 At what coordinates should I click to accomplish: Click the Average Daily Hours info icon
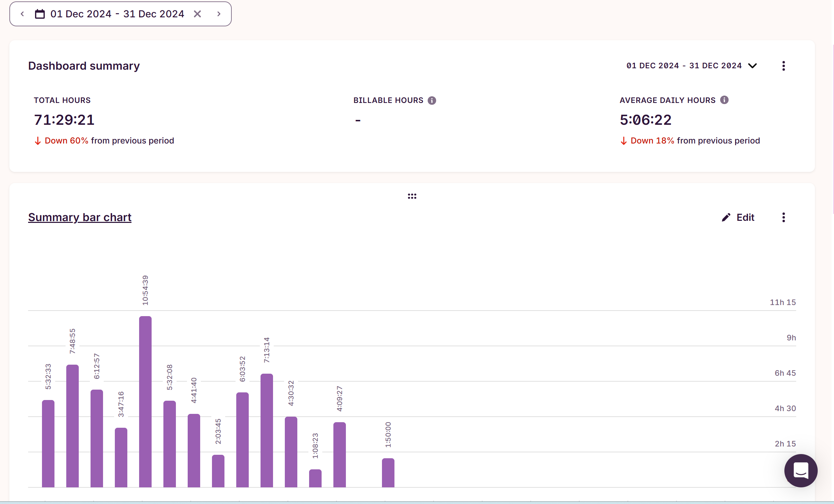724,100
